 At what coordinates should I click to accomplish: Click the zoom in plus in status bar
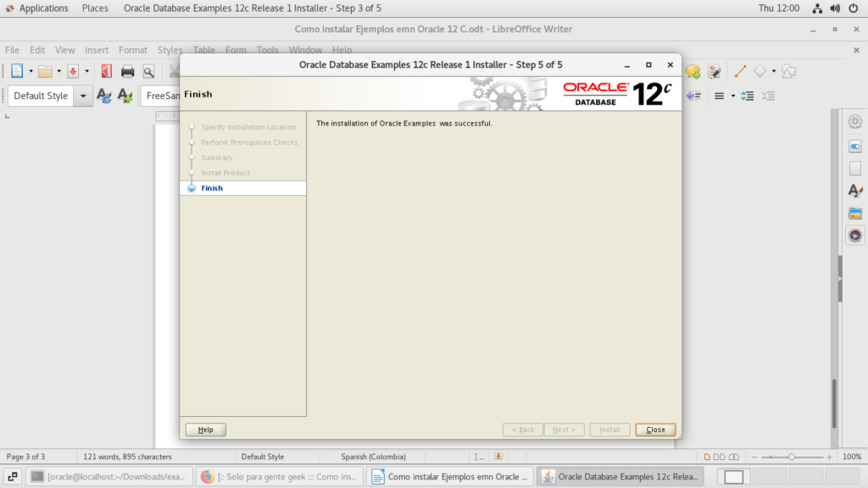(829, 457)
